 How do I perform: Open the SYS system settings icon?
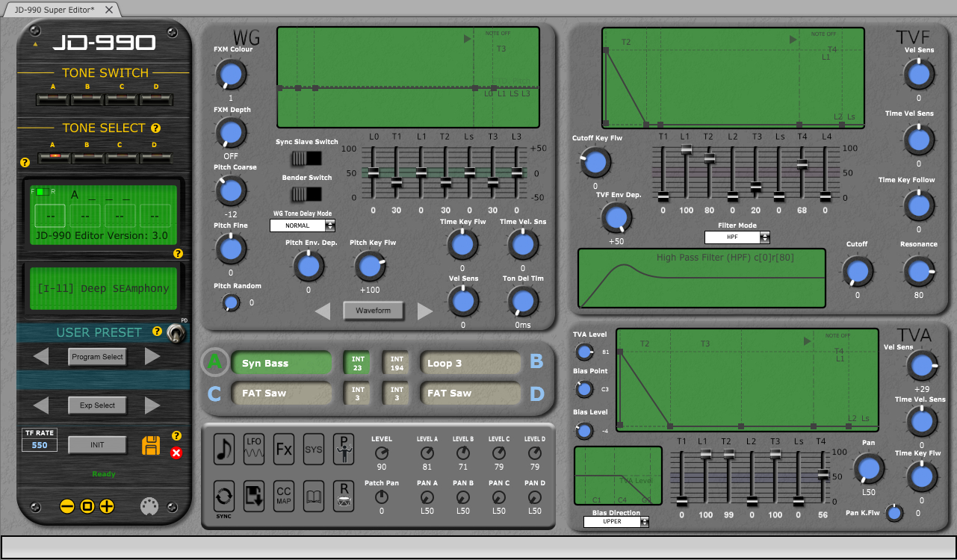pyautogui.click(x=314, y=449)
